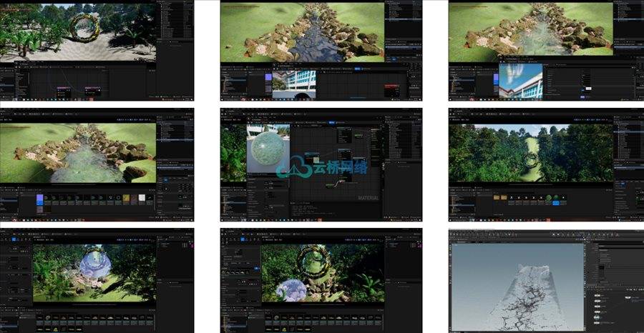Open the building texture preview beside the dark river viewport

294,84
